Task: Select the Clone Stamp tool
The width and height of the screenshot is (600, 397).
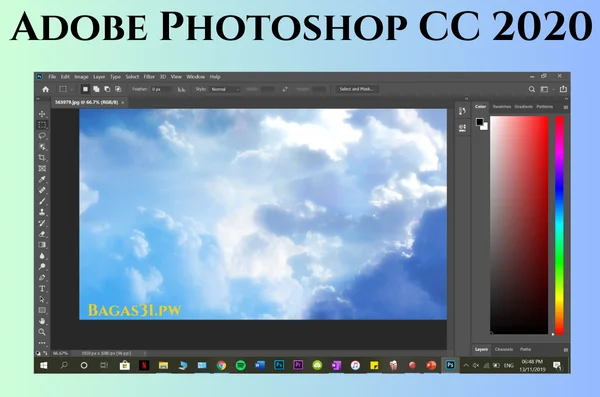Action: (42, 212)
